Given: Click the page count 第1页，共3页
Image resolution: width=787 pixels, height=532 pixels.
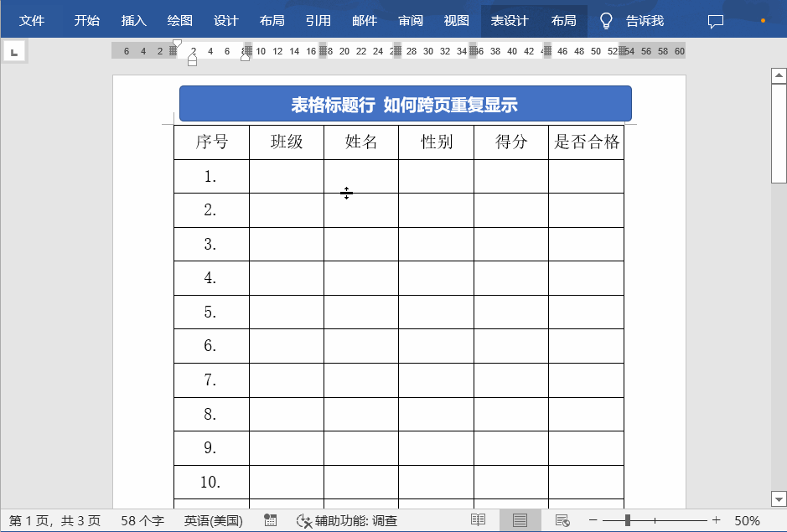Looking at the screenshot, I should 54,521.
